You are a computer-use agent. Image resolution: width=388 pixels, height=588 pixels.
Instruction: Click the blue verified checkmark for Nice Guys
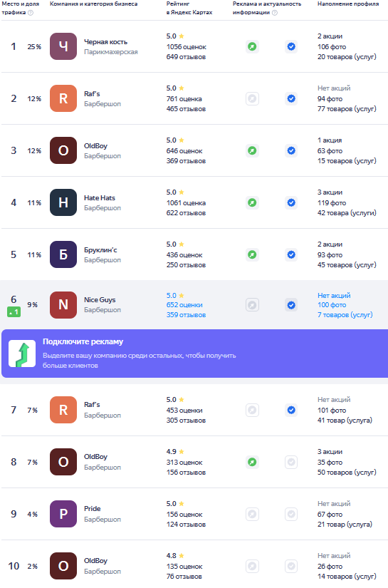[x=291, y=305]
